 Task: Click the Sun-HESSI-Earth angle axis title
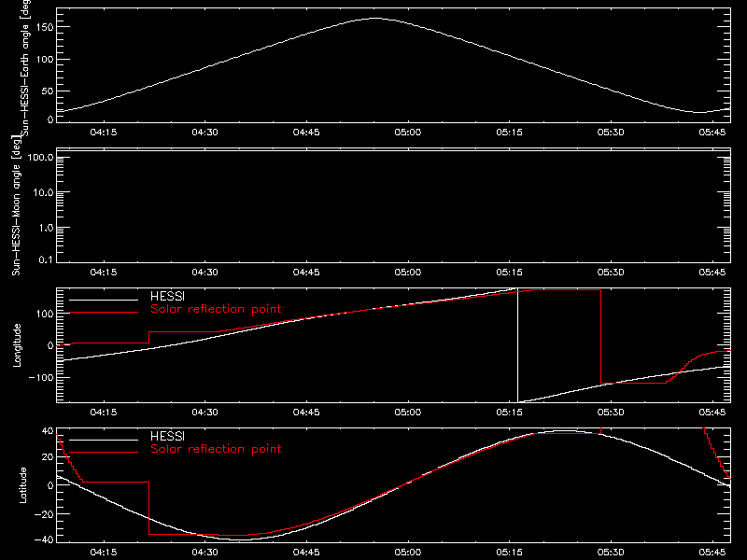tap(24, 67)
